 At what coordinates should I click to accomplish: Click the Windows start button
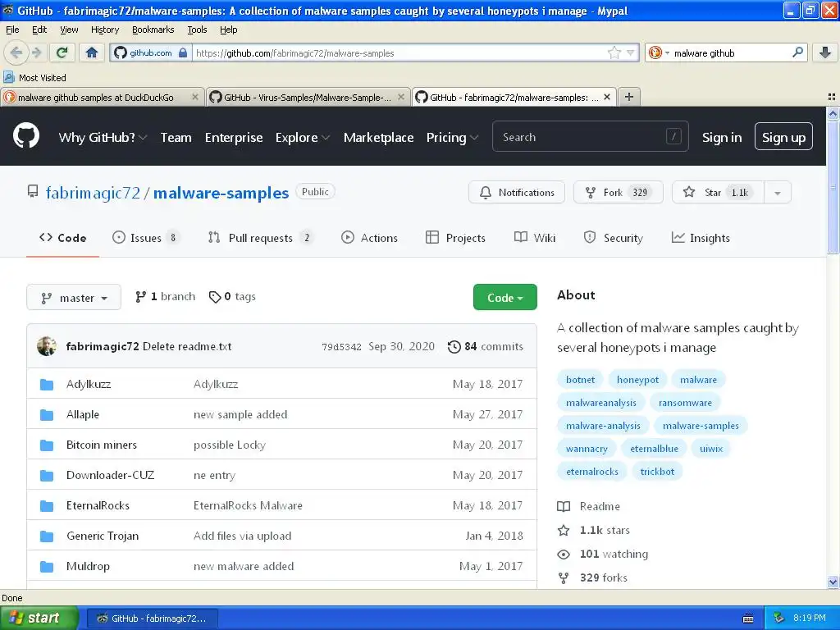click(38, 619)
